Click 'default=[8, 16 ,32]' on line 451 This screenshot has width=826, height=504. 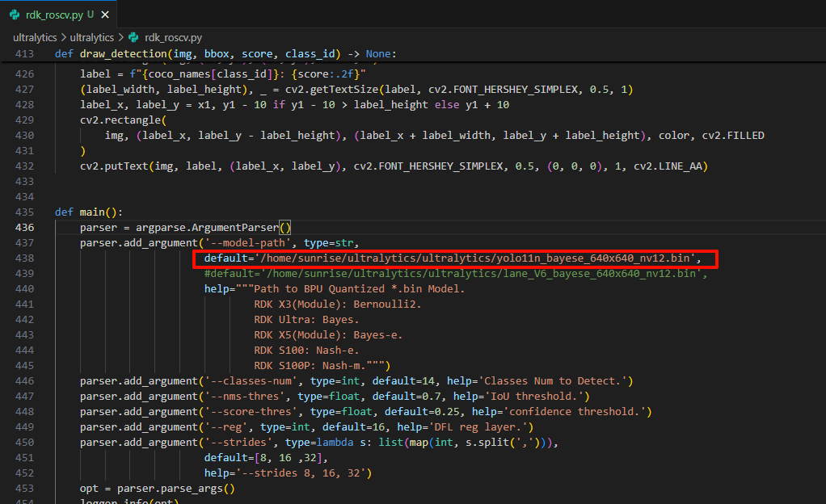[x=263, y=458]
